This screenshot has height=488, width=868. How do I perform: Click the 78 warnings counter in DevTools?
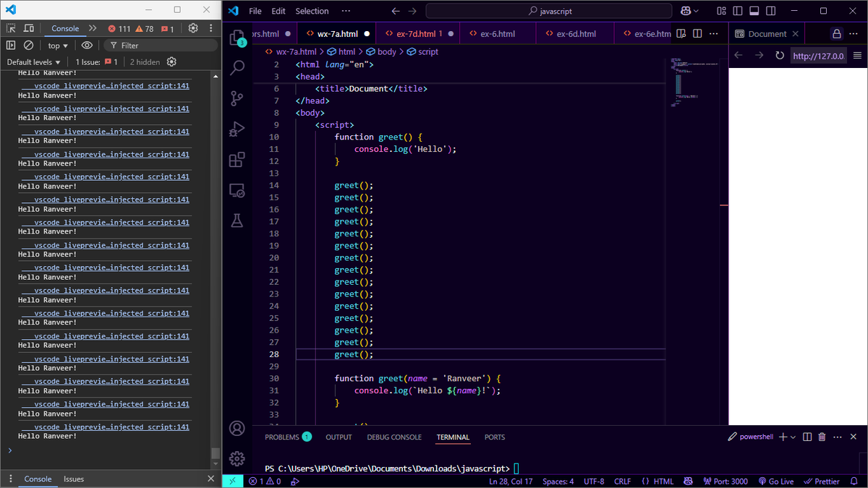pos(145,29)
